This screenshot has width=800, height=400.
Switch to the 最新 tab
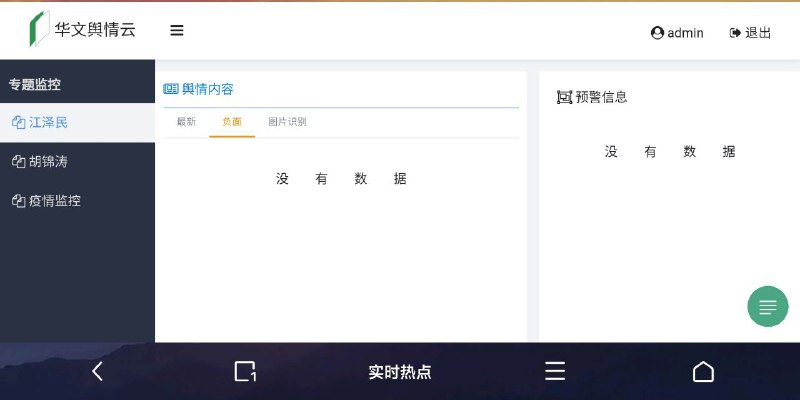coord(186,122)
